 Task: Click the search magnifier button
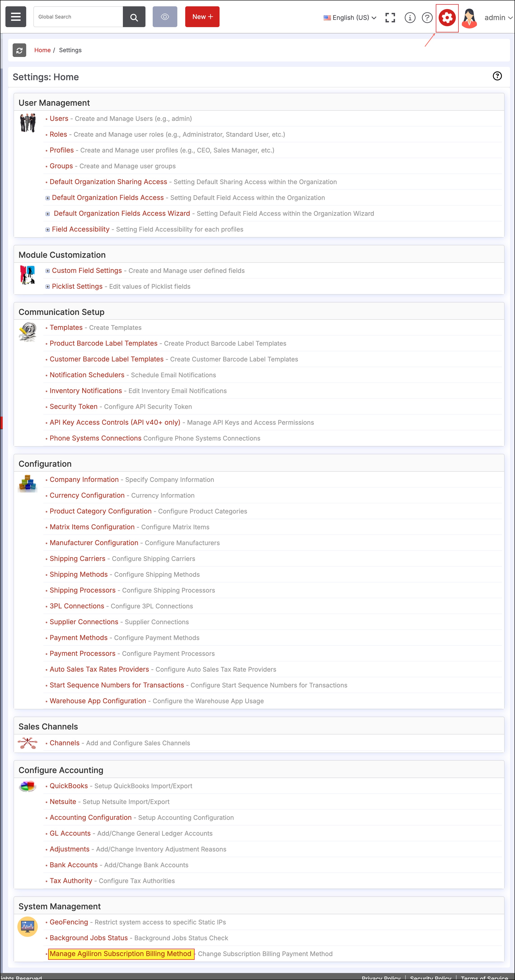tap(134, 17)
